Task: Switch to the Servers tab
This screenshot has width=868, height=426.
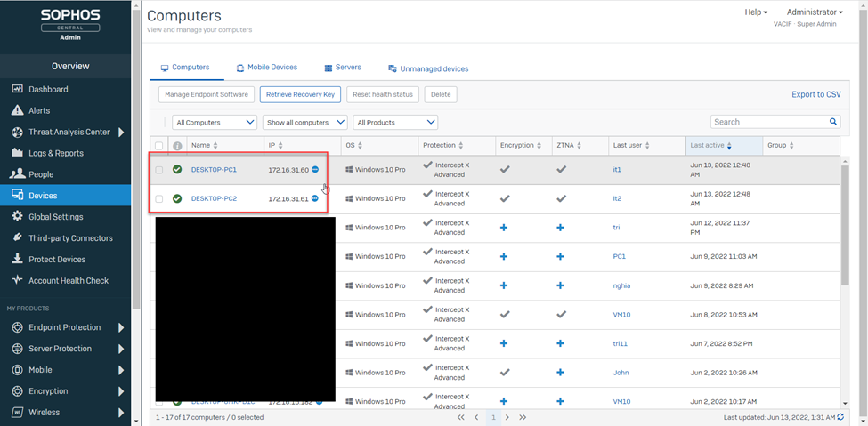Action: coord(343,68)
